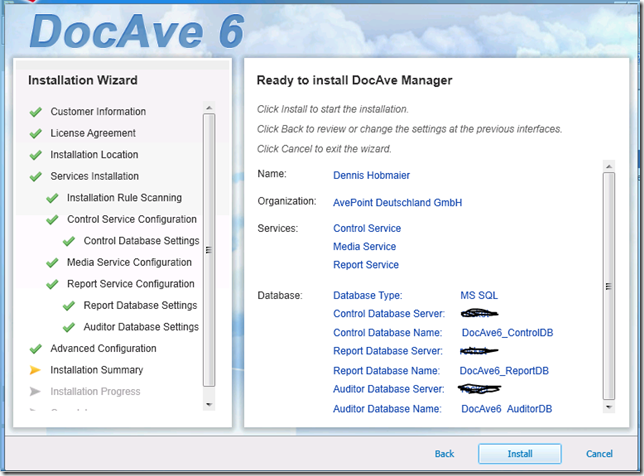The height and width of the screenshot is (476, 644).
Task: Go Back to previous wizard page
Action: coord(444,453)
